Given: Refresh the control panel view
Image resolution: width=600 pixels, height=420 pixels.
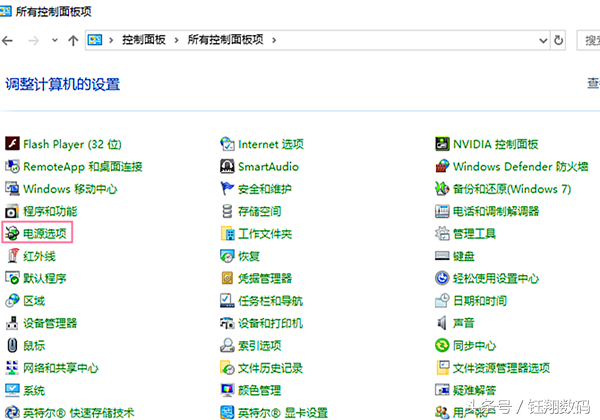Looking at the screenshot, I should 558,40.
